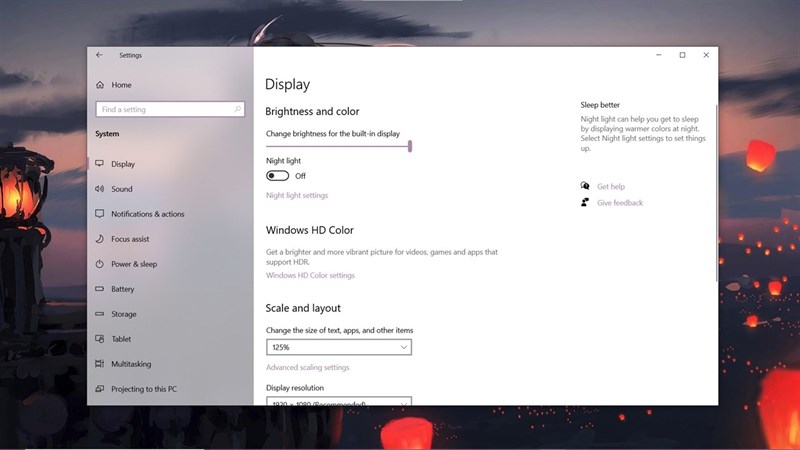This screenshot has height=450, width=800.
Task: Turn on the Night light toggle
Action: click(278, 176)
